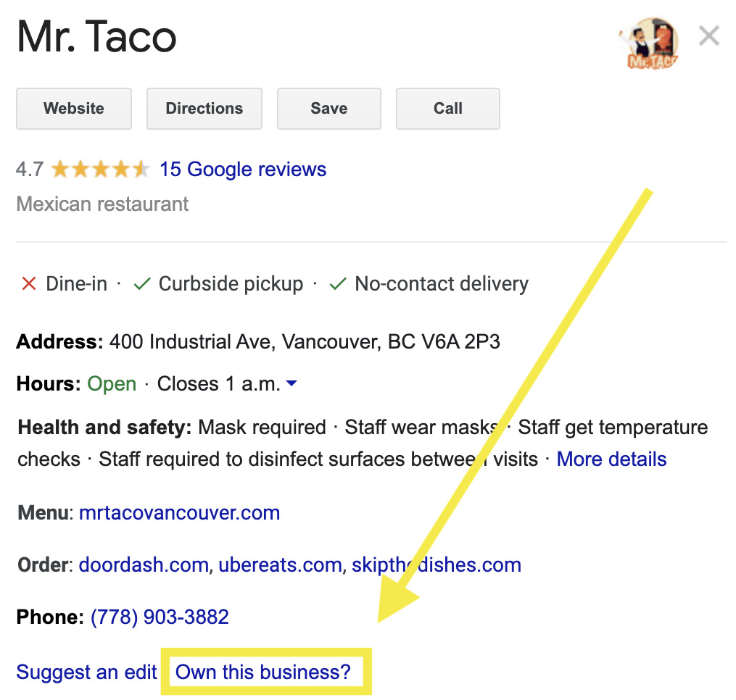This screenshot has width=736, height=700.
Task: Click Suggest an edit
Action: [x=86, y=672]
